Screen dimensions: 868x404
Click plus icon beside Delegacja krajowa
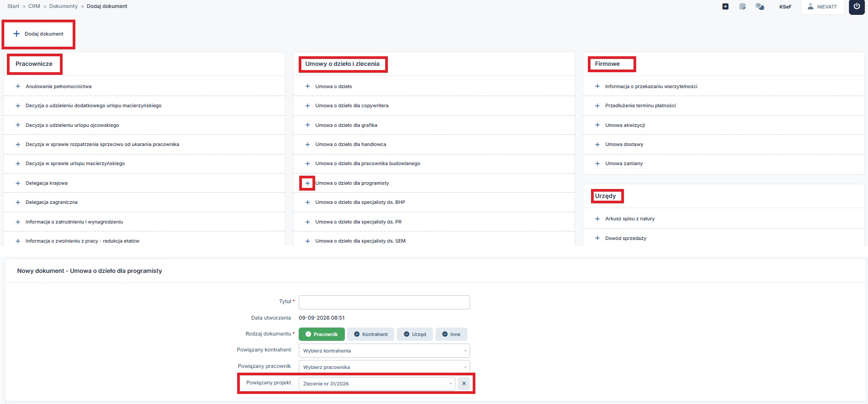pyautogui.click(x=18, y=183)
